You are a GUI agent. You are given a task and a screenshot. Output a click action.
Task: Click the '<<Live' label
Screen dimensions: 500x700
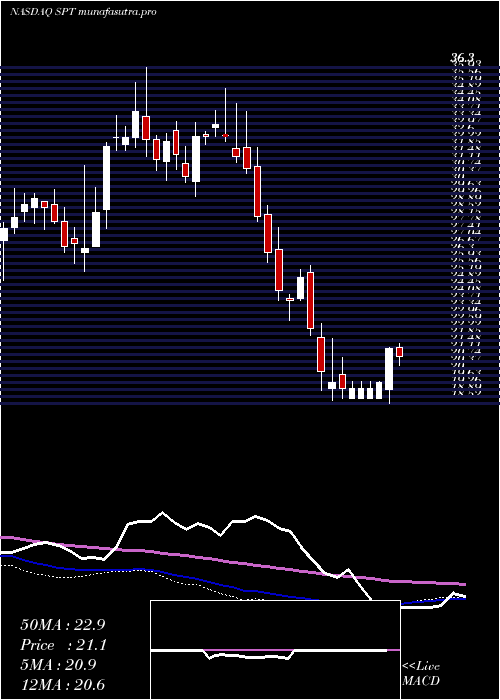point(421,667)
